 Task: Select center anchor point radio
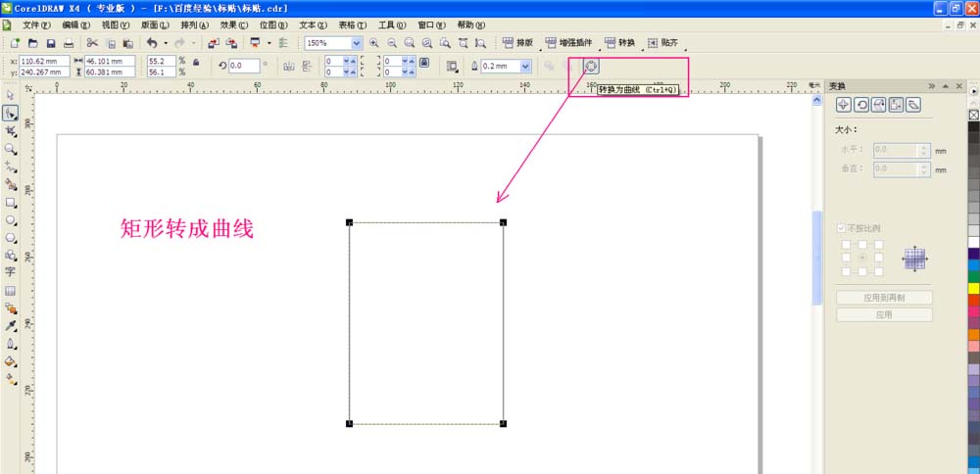[862, 258]
